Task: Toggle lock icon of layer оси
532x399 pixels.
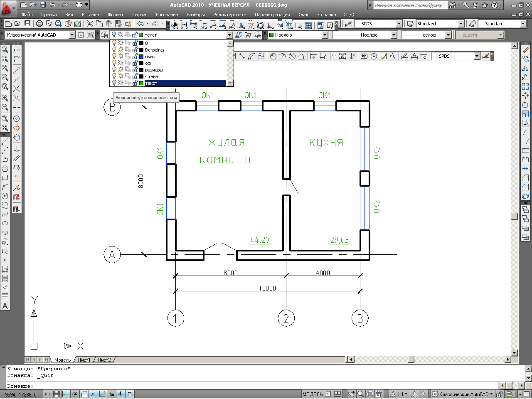Action: (135, 63)
